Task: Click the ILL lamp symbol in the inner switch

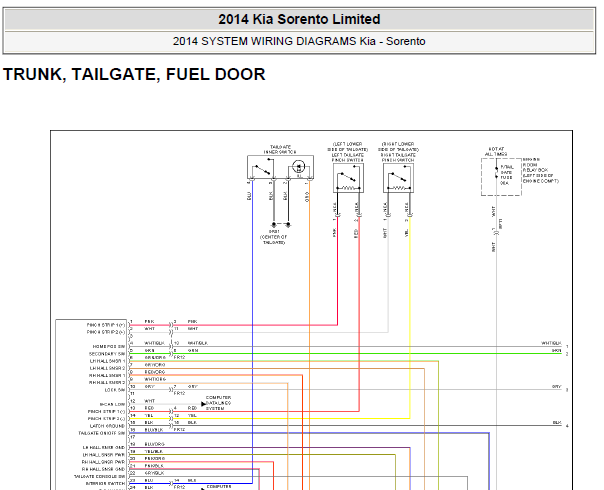Action: 299,168
